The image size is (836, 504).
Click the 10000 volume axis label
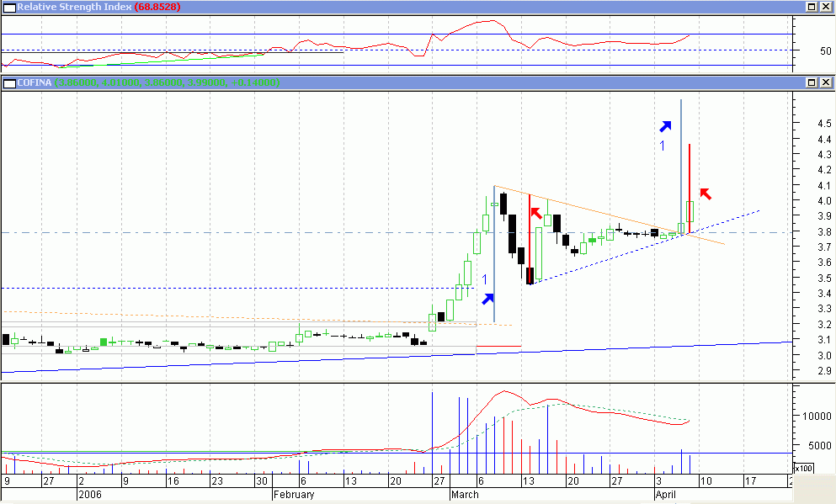coord(817,416)
